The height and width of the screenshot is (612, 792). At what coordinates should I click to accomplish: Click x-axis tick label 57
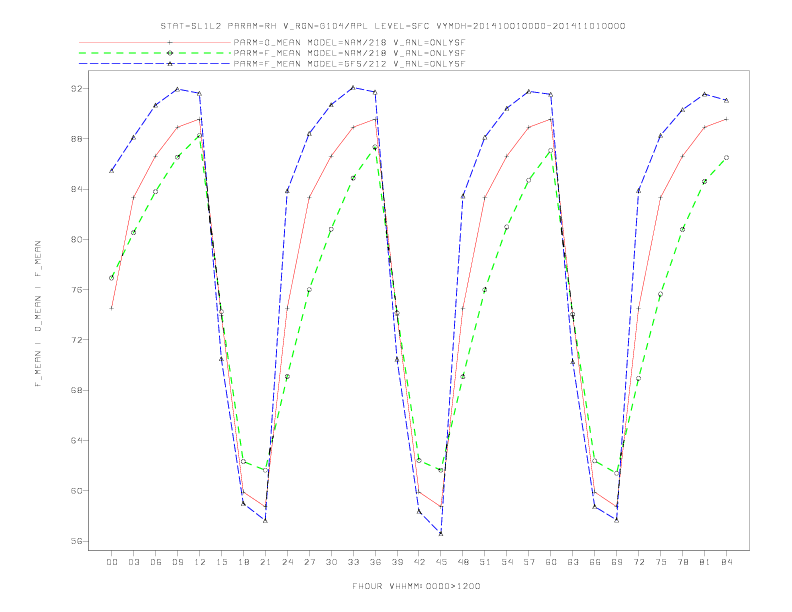(x=529, y=562)
